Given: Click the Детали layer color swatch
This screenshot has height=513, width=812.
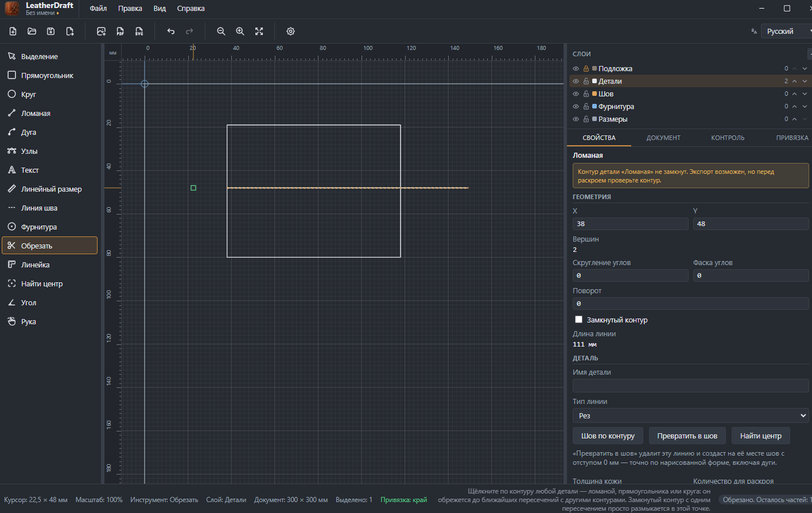Looking at the screenshot, I should click(595, 81).
